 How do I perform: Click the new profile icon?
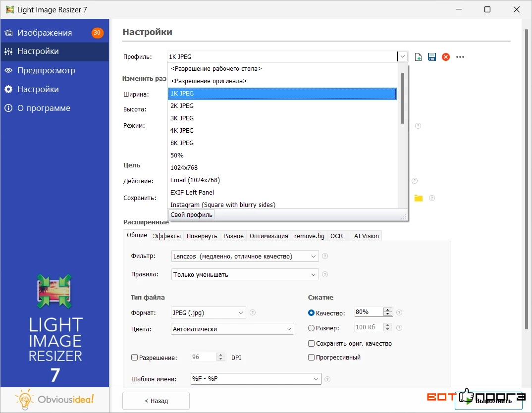[x=418, y=57]
